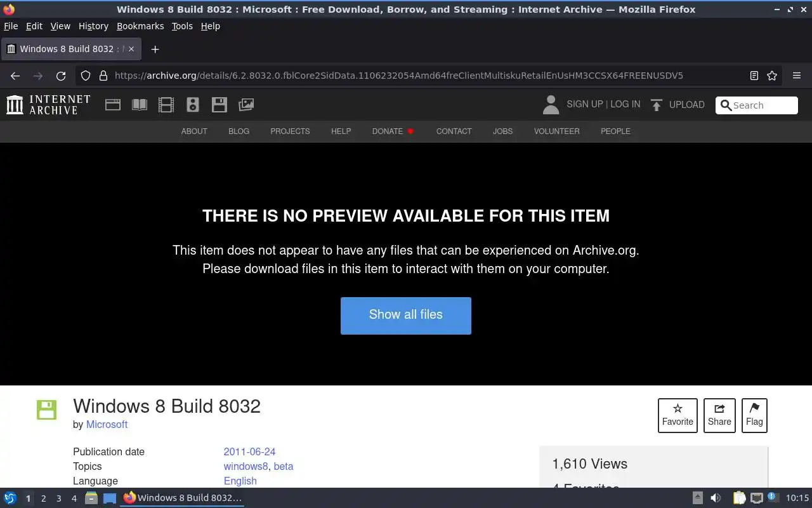Open the HELP navigation link
This screenshot has width=812, height=508.
(341, 131)
